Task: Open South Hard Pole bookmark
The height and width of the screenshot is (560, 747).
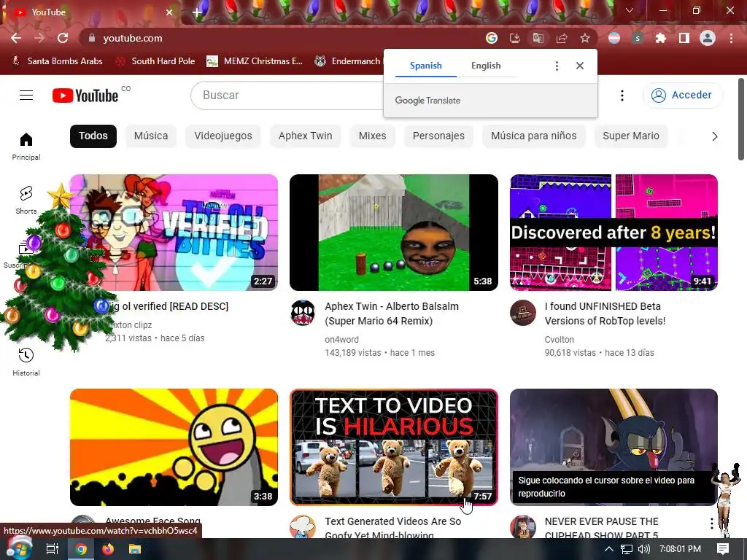Action: coord(155,61)
